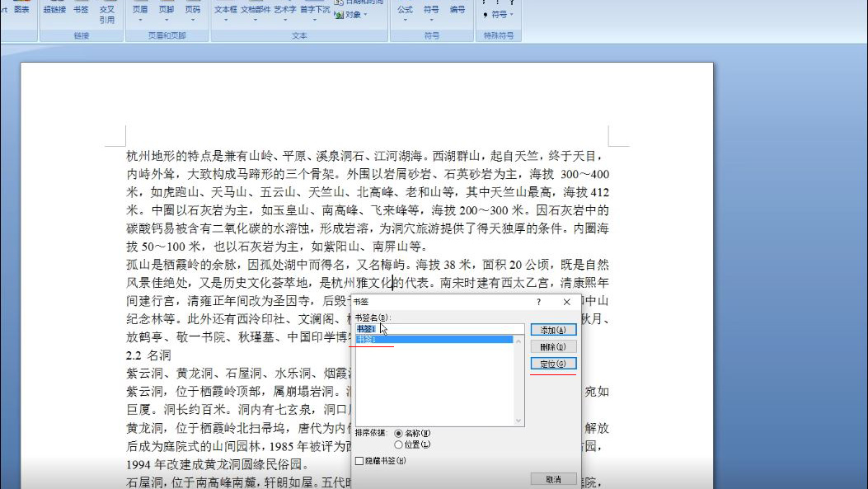Click the ? help icon in 书签 dialog

click(x=538, y=302)
